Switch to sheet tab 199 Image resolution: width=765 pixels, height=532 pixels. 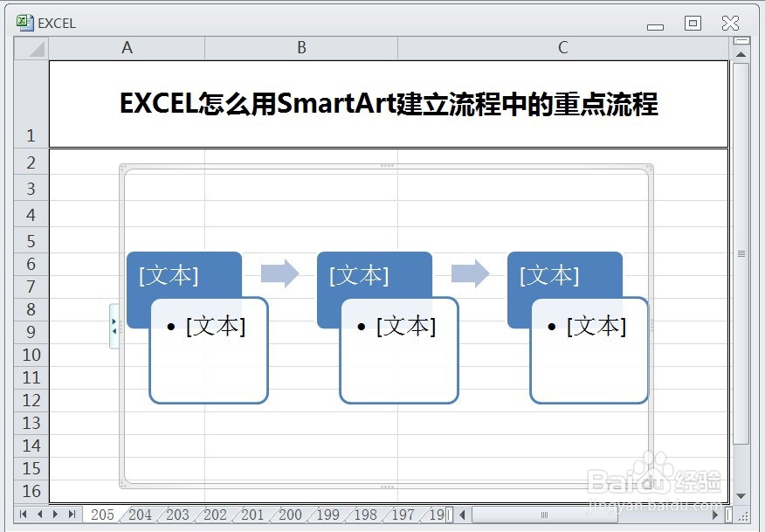click(327, 515)
